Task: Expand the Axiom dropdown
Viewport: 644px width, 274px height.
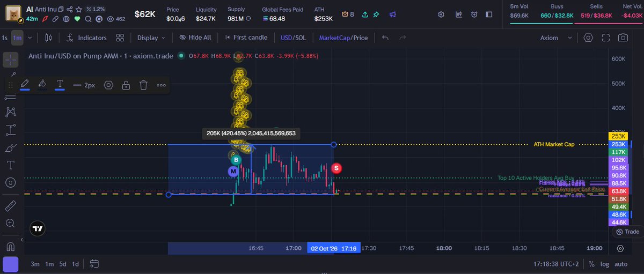Action: tap(555, 38)
